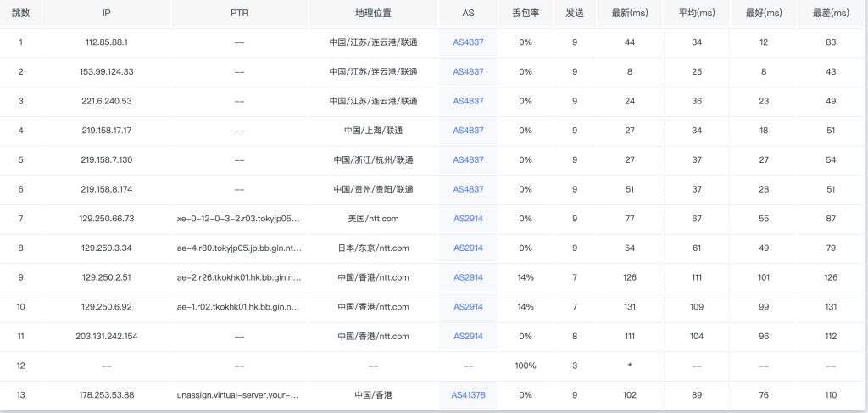Click the 地理位置 column header
Viewport: 868px width, 413px height.
click(373, 14)
